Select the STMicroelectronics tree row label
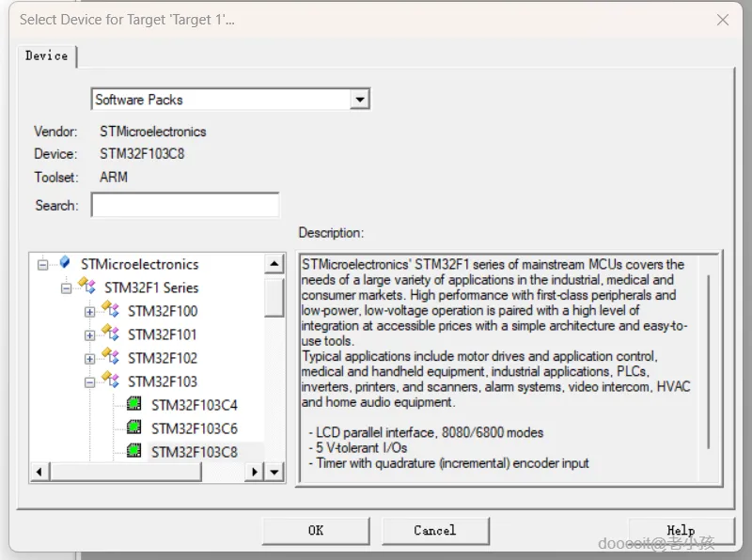Image resolution: width=752 pixels, height=560 pixels. pyautogui.click(x=139, y=265)
